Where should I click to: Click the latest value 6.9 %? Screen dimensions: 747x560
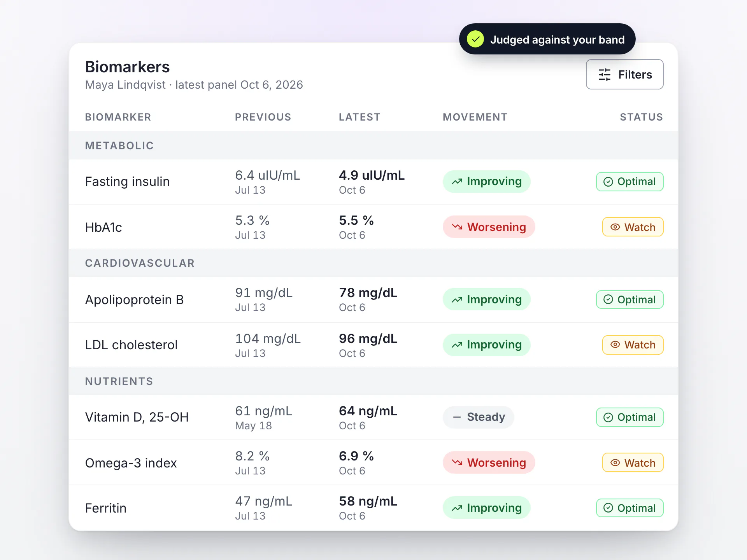tap(356, 456)
